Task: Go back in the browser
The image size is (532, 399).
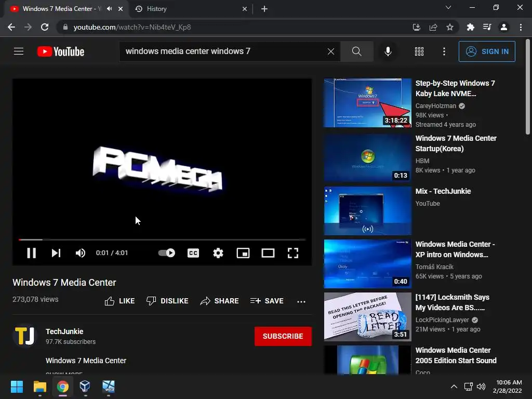Action: [x=11, y=27]
